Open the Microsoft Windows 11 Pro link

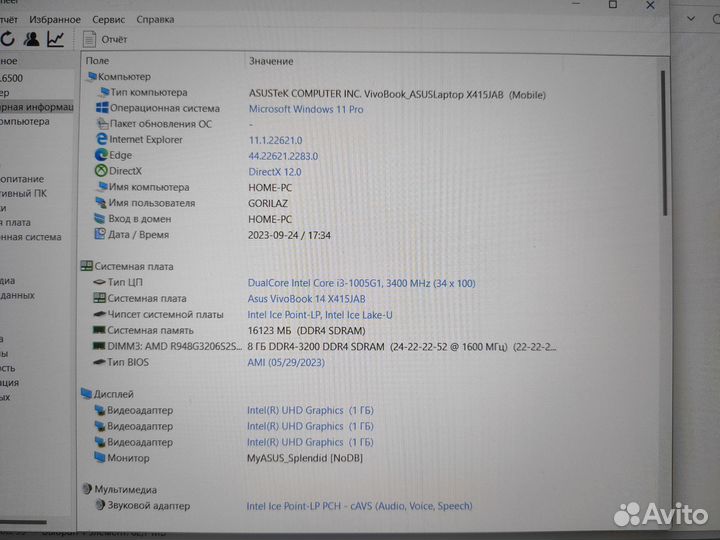point(306,109)
